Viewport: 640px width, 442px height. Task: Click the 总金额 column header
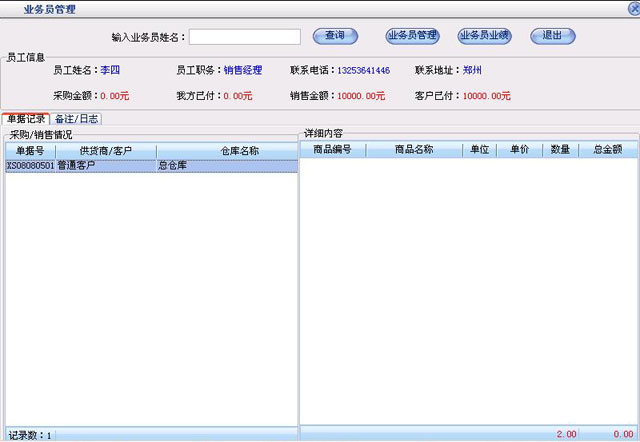pos(607,150)
